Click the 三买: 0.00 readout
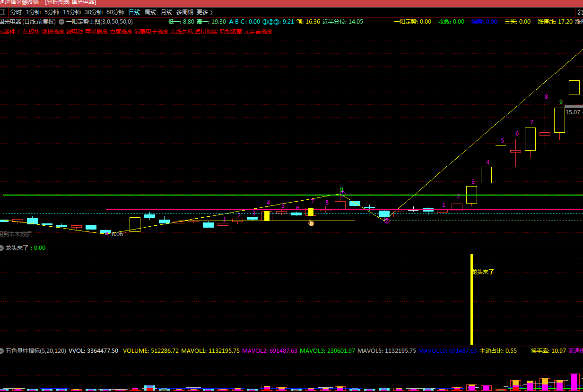The width and height of the screenshot is (583, 392). click(x=517, y=22)
